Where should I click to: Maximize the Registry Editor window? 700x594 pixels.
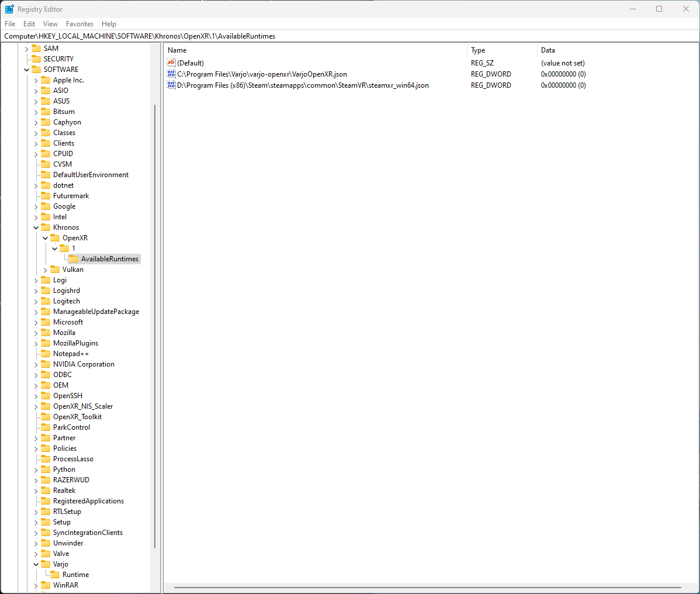tap(659, 9)
